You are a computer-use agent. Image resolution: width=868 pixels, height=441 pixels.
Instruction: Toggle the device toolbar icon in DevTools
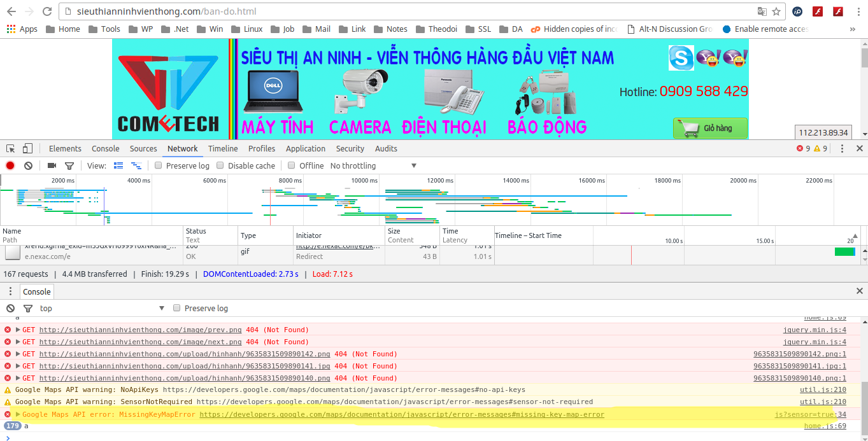27,148
